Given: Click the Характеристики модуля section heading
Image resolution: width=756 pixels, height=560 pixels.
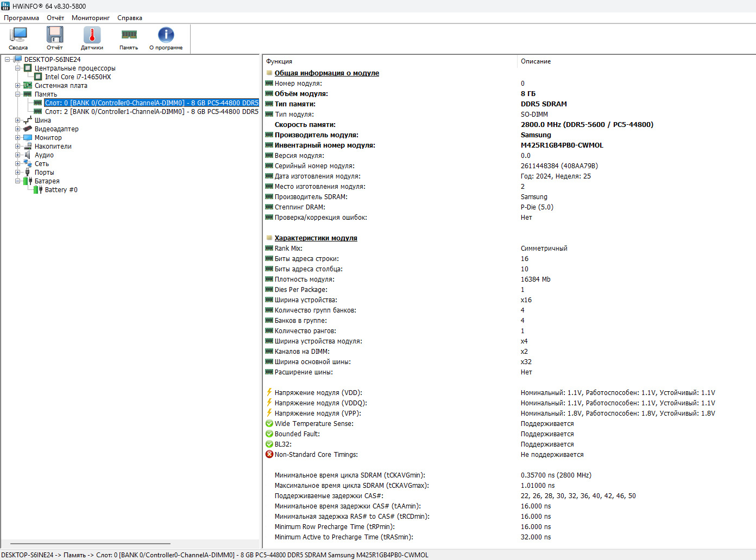Looking at the screenshot, I should (316, 238).
